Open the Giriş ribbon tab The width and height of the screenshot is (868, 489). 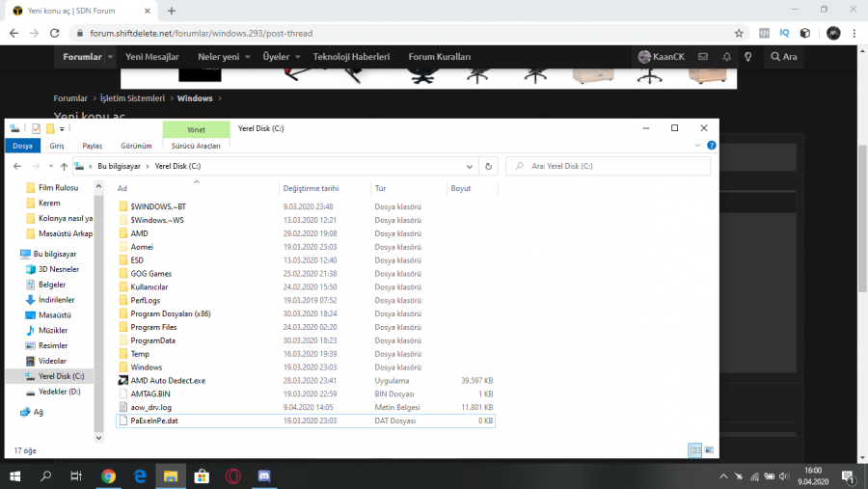click(x=57, y=146)
